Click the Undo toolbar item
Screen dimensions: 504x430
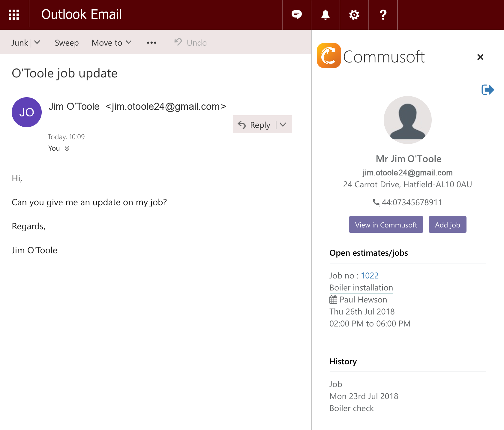(190, 43)
